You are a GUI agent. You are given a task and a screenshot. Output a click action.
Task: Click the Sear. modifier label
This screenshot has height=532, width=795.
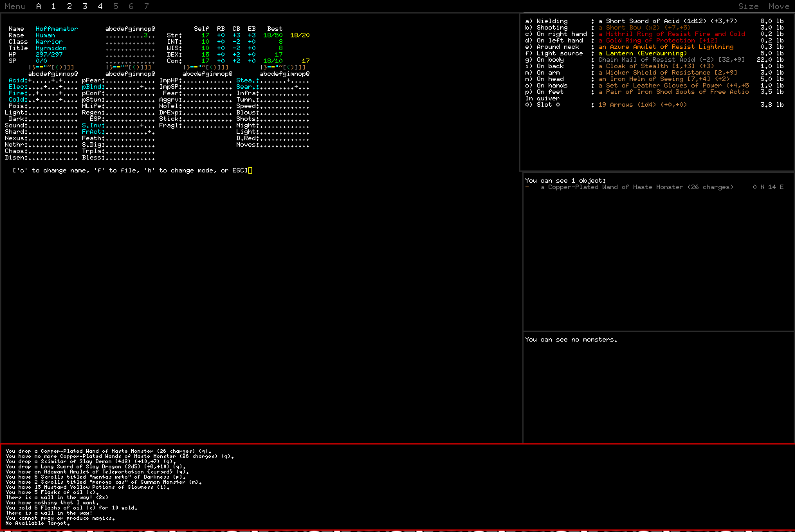click(248, 87)
